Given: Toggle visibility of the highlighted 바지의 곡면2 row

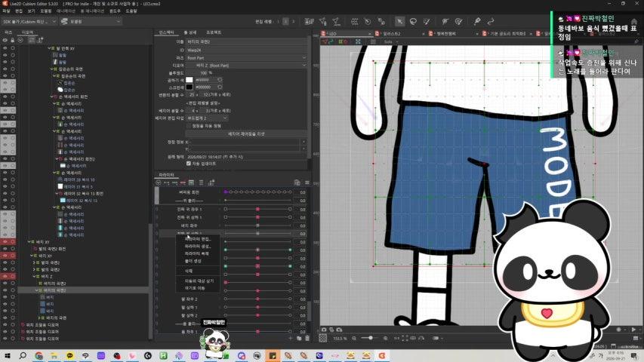Looking at the screenshot, I should [5, 290].
